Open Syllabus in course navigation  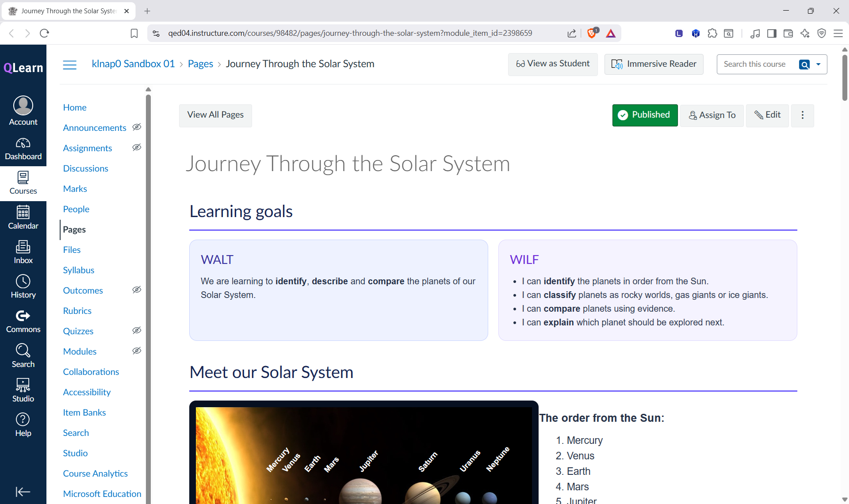[78, 270]
